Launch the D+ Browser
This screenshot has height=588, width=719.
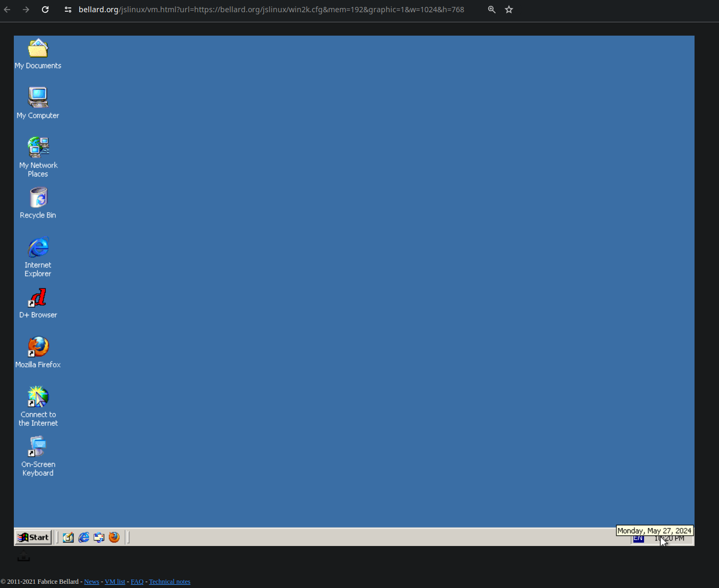[37, 298]
